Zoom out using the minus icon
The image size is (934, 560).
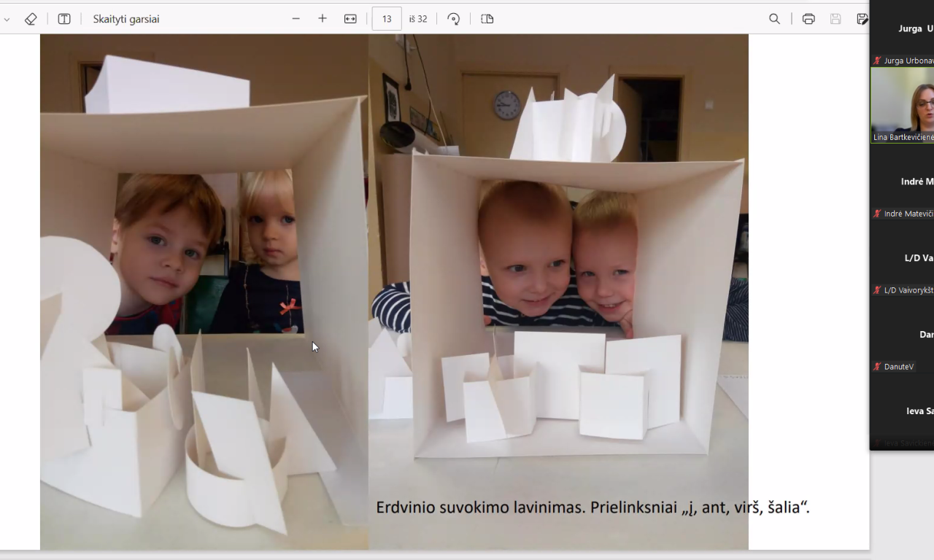pos(296,19)
